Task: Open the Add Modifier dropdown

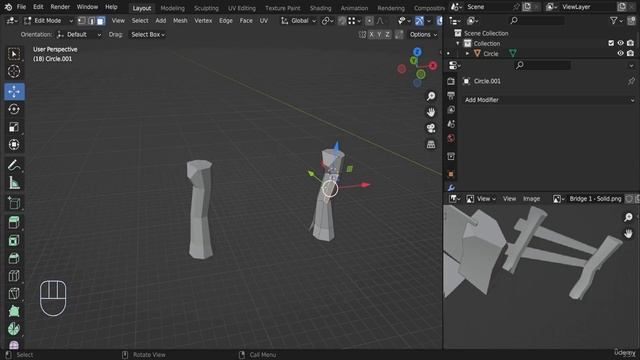Action: click(550, 100)
